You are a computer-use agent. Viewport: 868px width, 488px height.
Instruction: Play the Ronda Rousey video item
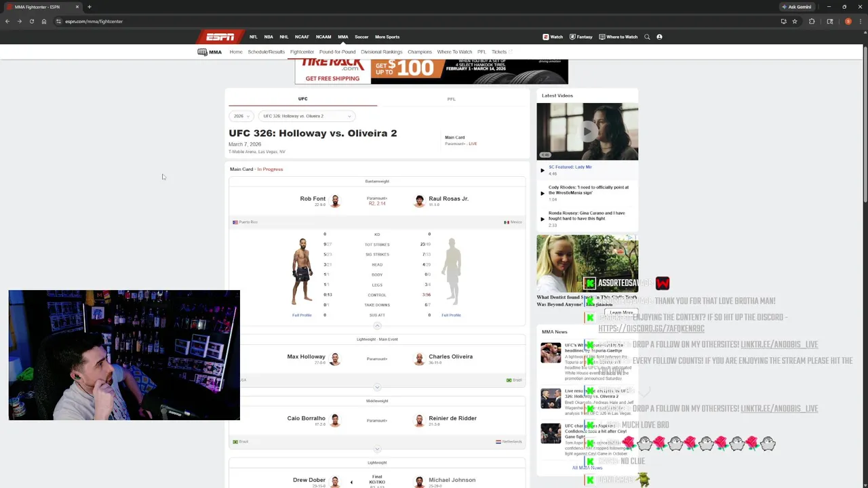coord(587,219)
